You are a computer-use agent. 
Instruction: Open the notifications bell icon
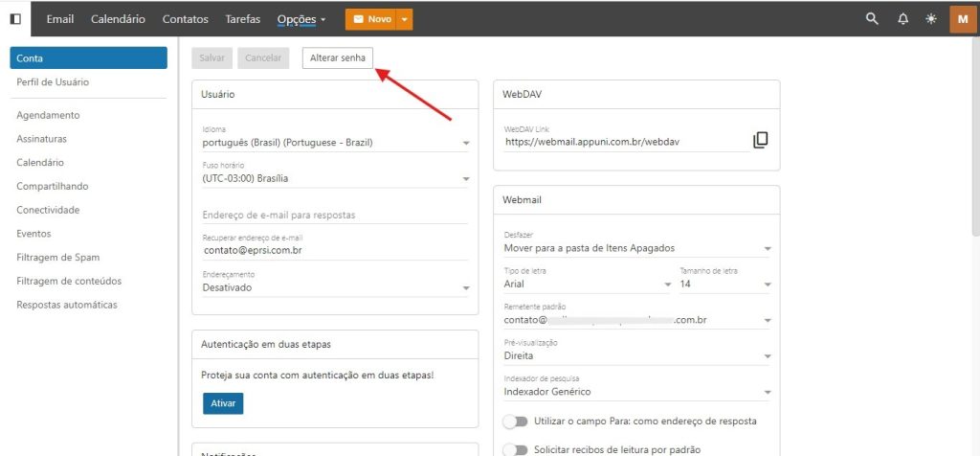pyautogui.click(x=902, y=19)
